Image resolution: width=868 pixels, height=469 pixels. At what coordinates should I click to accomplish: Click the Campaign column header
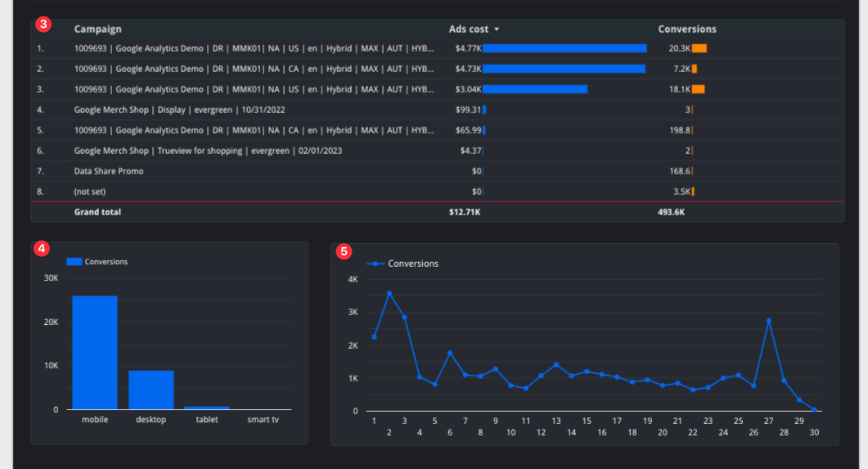point(98,29)
